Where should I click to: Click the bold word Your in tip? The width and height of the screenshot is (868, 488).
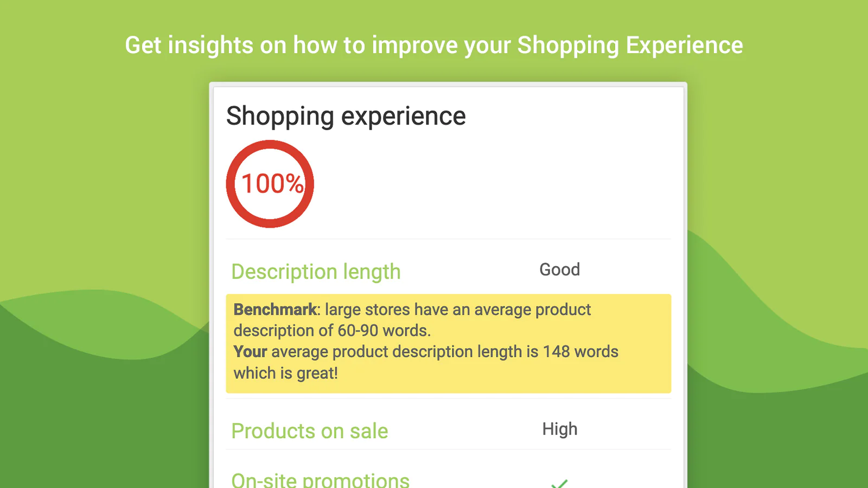point(250,352)
